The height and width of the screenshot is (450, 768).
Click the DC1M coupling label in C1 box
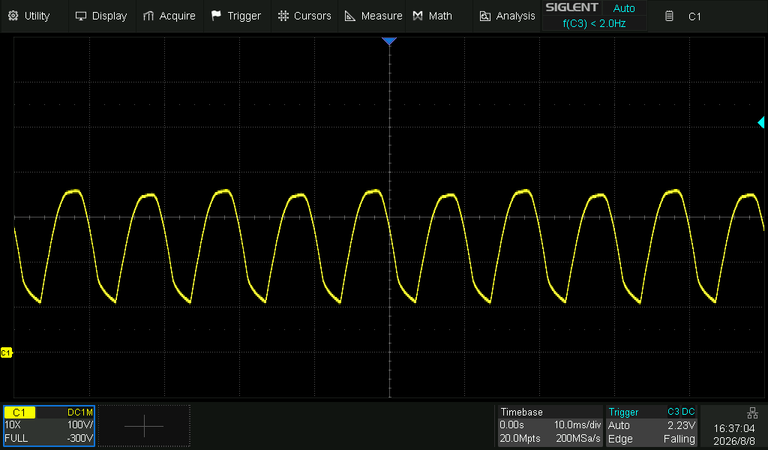coord(80,413)
